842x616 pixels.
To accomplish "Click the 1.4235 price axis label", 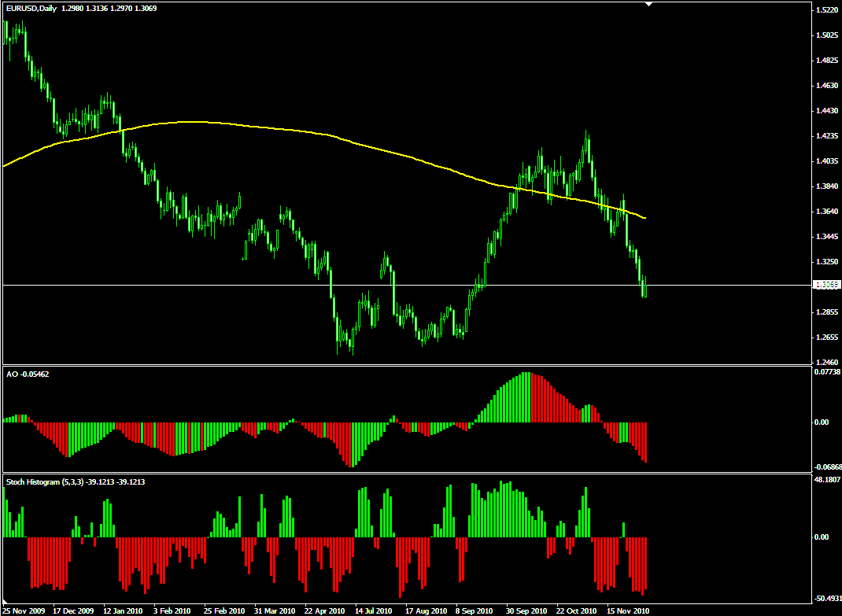I will (x=827, y=136).
